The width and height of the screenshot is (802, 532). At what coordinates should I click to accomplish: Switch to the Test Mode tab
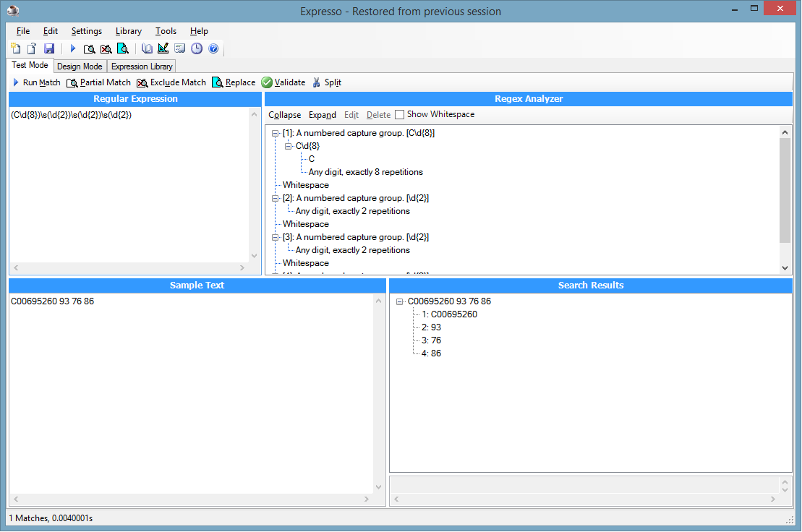coord(30,65)
